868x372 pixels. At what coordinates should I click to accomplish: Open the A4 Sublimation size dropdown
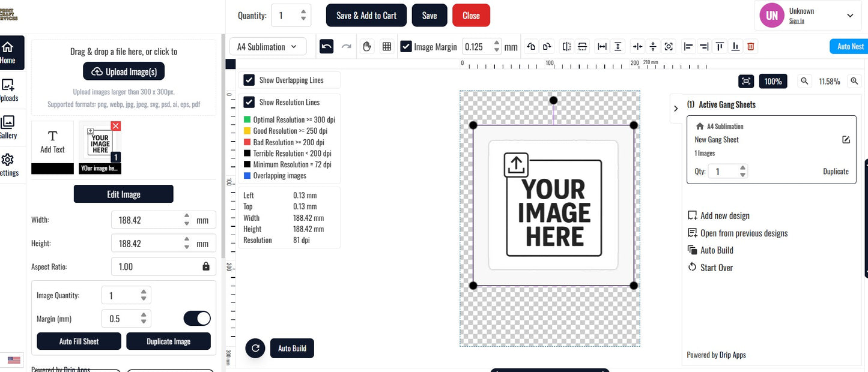(x=267, y=46)
